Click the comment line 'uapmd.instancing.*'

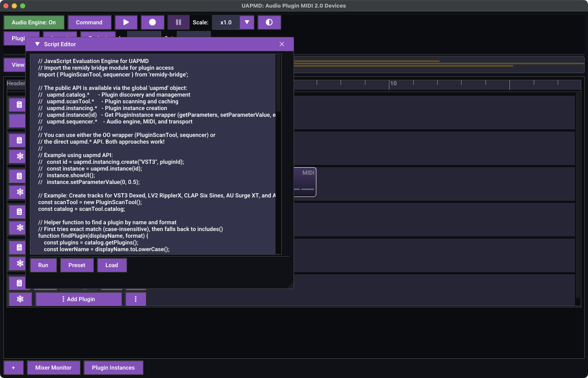click(x=102, y=108)
